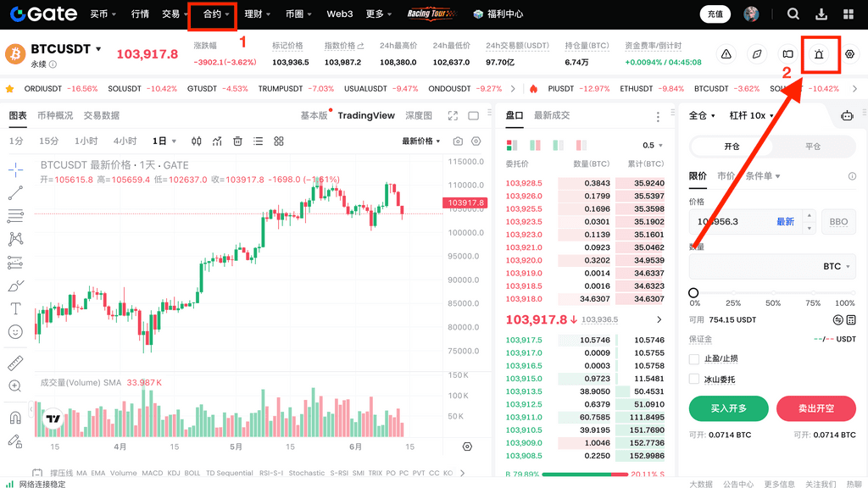Open the 合约 menu in top navigation
The image size is (868, 488).
[216, 14]
